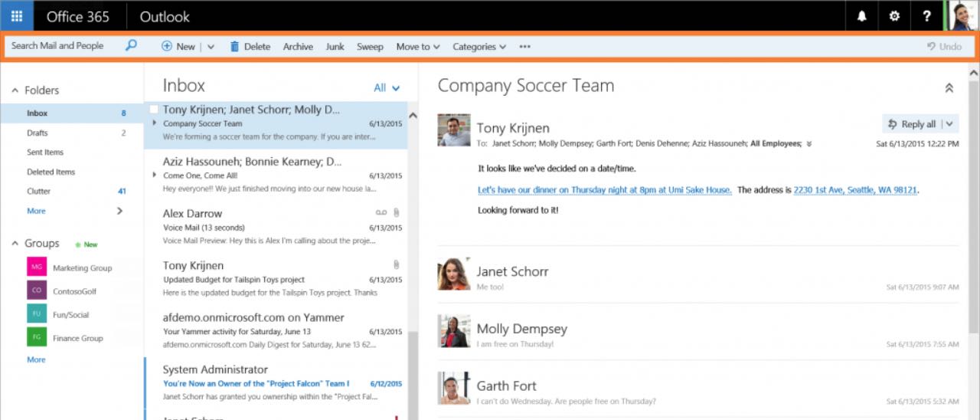Open Janet Schorr's 'Me too!' reply

[x=698, y=274]
